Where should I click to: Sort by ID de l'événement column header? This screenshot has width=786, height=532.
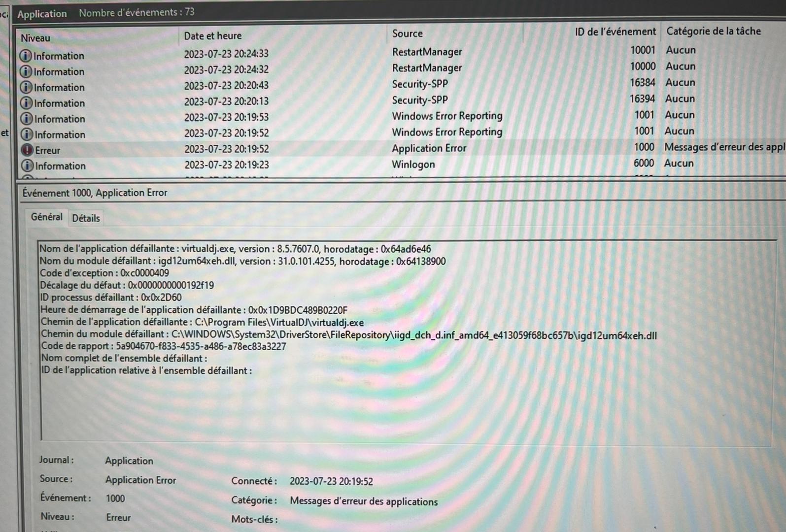click(615, 32)
